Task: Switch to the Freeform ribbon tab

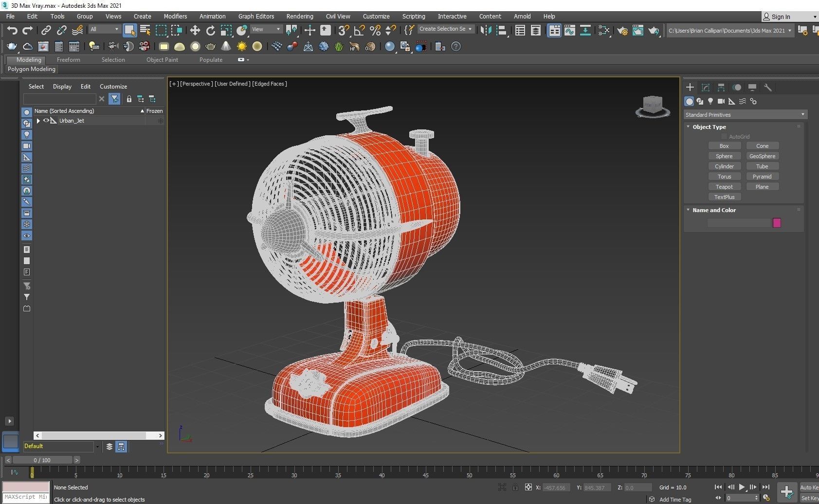Action: click(68, 60)
